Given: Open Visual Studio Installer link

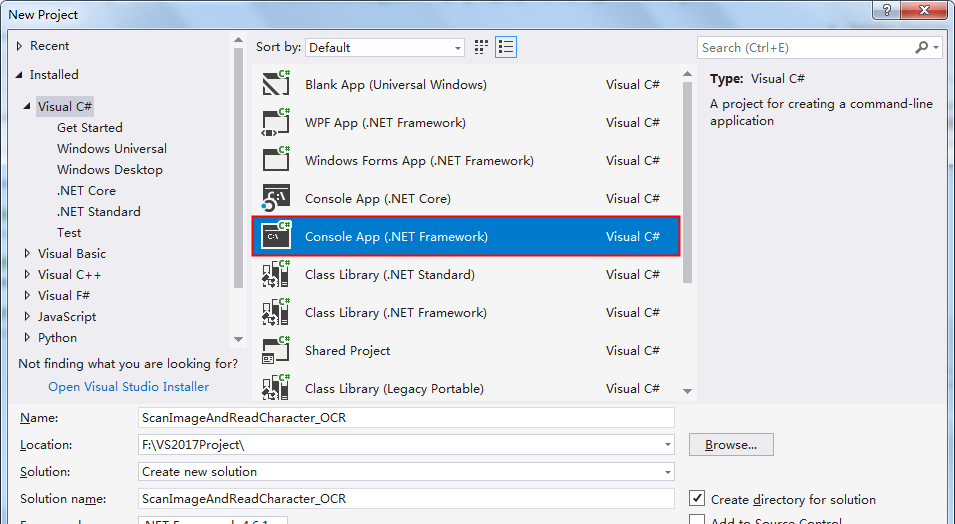Looking at the screenshot, I should coord(129,386).
